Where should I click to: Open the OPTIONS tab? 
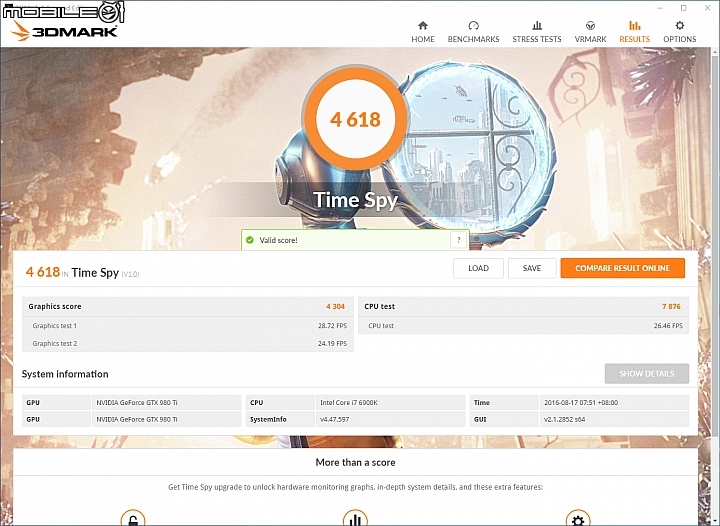680,32
